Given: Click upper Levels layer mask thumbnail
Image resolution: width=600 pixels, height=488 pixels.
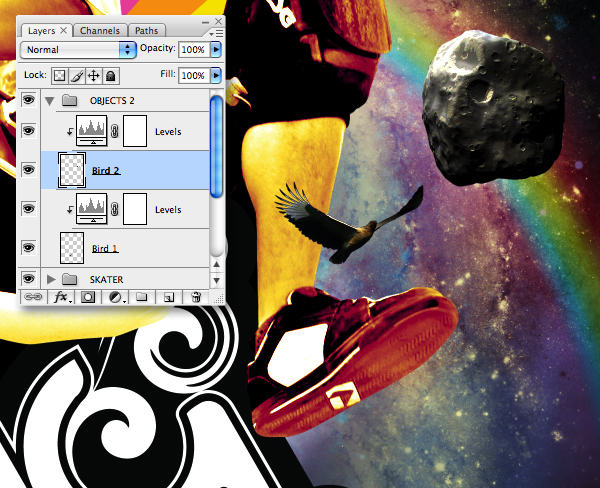Looking at the screenshot, I should tap(135, 131).
